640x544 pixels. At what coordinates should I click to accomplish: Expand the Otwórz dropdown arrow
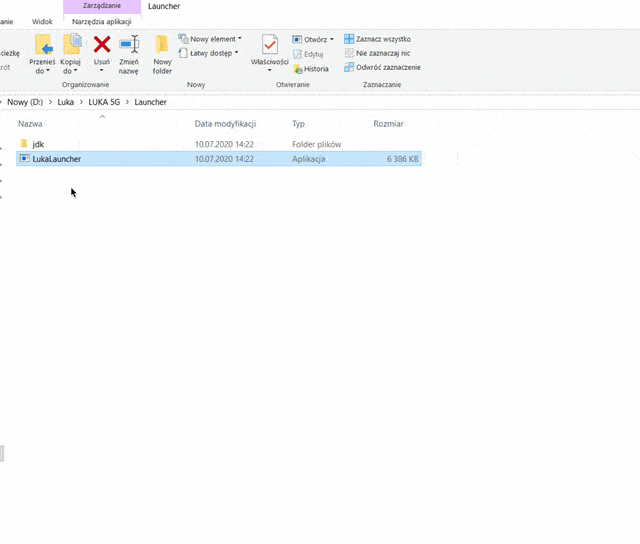click(332, 39)
